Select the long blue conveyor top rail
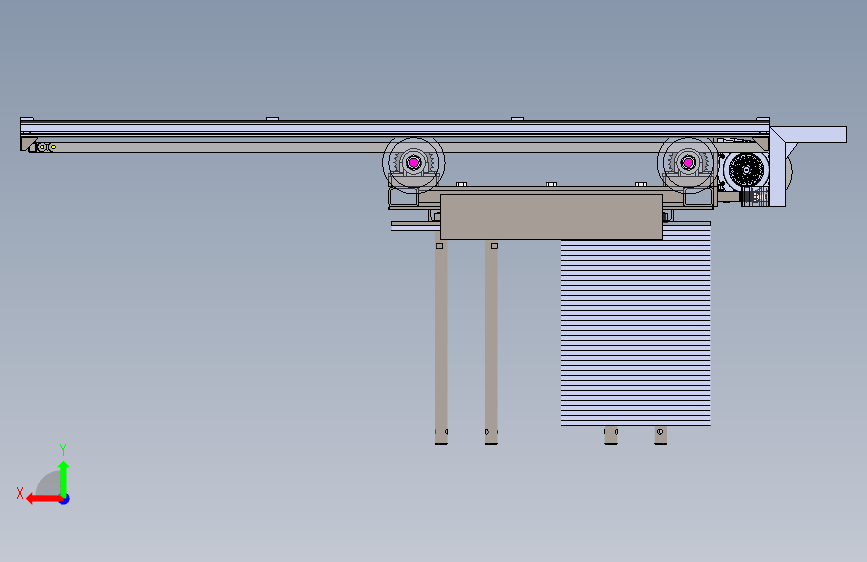This screenshot has width=867, height=562. point(395,128)
